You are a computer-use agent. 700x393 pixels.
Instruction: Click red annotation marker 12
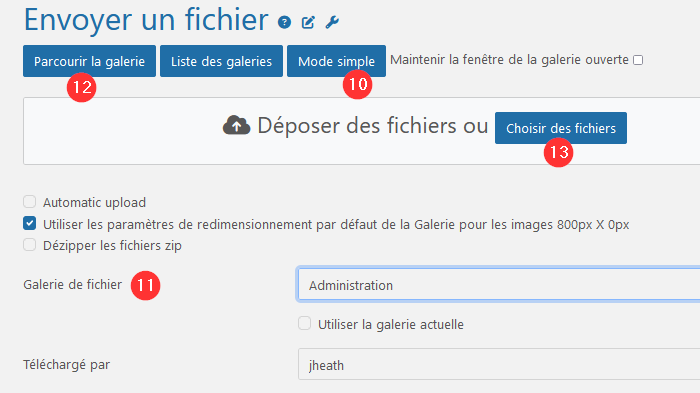pyautogui.click(x=82, y=87)
